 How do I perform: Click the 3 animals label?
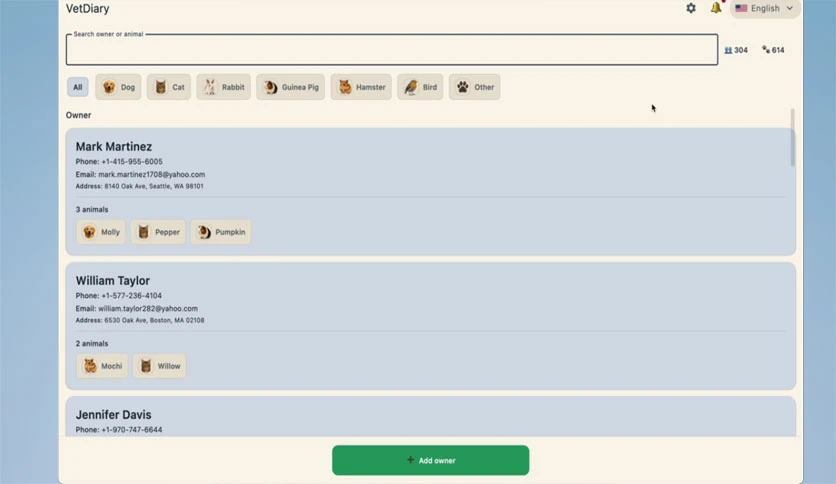pos(92,209)
